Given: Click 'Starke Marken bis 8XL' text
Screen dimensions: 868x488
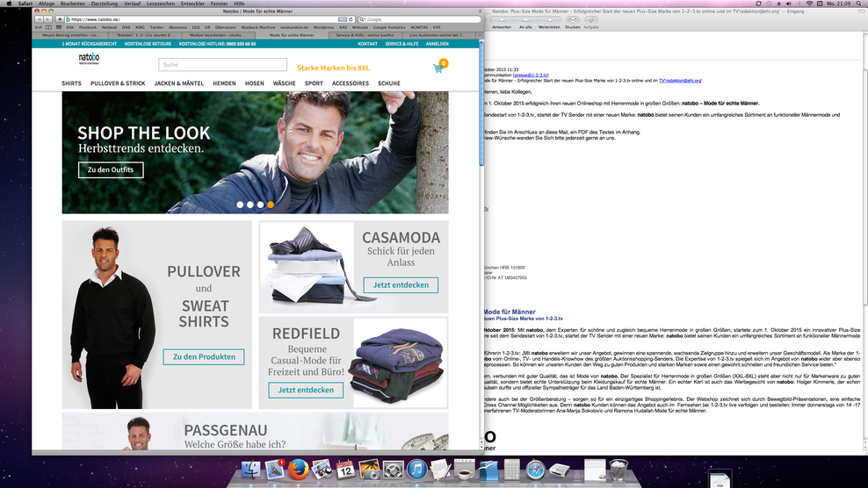Looking at the screenshot, I should coord(333,68).
